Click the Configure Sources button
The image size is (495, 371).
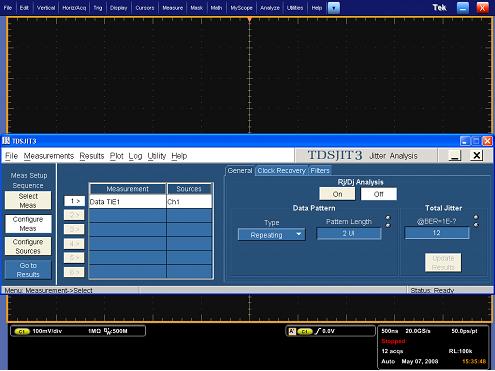click(x=28, y=246)
